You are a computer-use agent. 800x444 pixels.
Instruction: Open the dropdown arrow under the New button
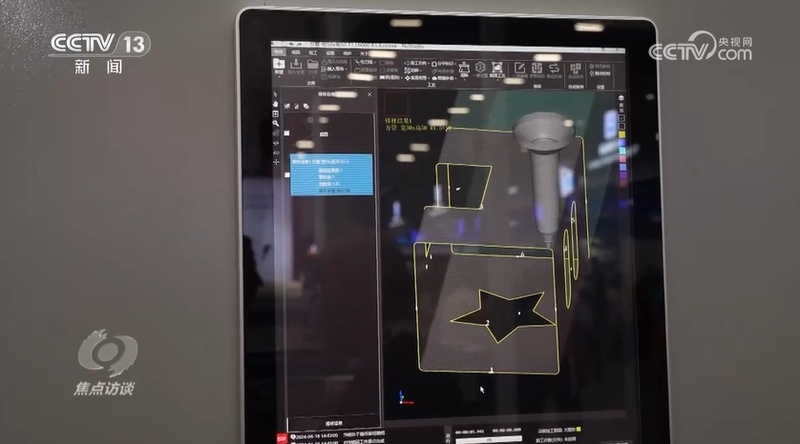[279, 74]
